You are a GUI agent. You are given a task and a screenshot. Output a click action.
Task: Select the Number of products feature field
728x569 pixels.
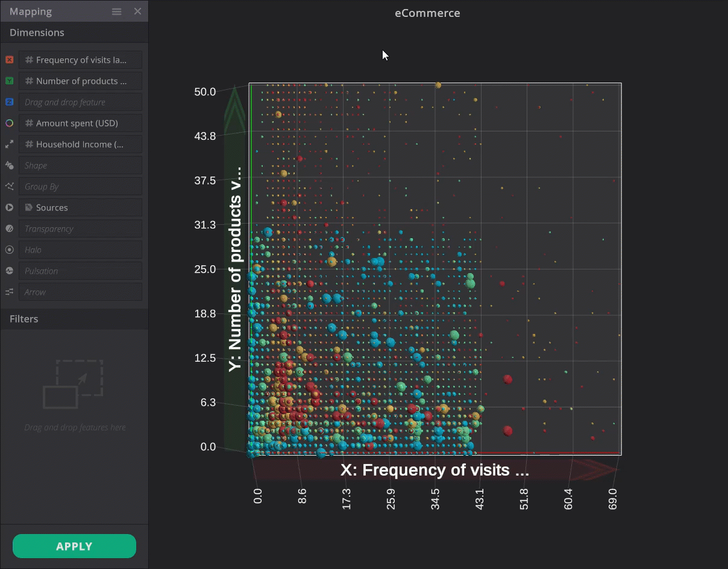point(80,81)
